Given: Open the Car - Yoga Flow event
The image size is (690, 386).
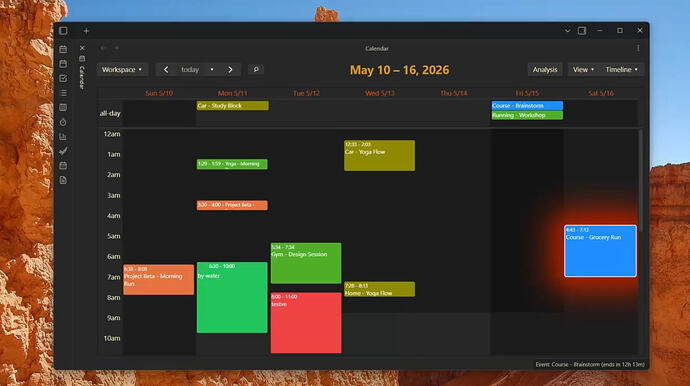Looking at the screenshot, I should click(x=379, y=155).
